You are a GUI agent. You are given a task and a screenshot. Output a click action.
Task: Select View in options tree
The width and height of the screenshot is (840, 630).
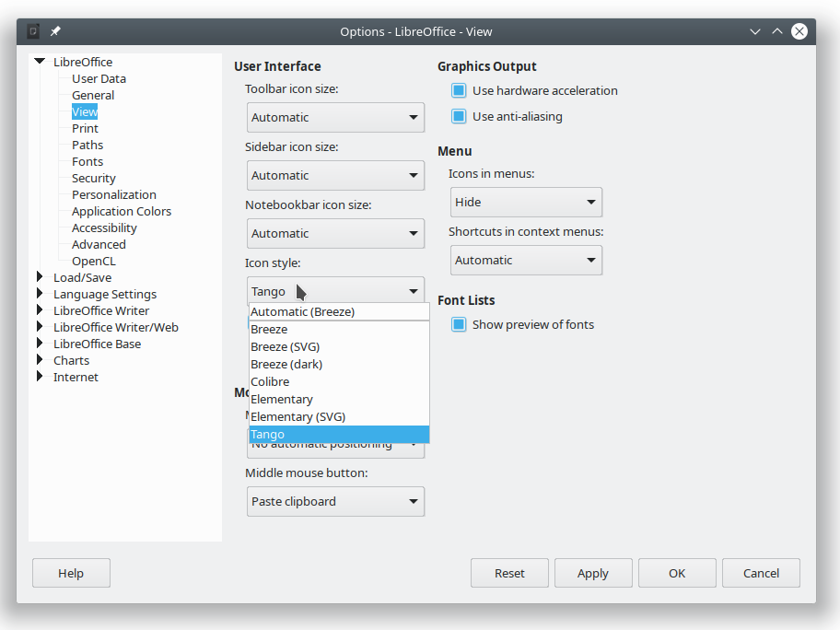(85, 112)
